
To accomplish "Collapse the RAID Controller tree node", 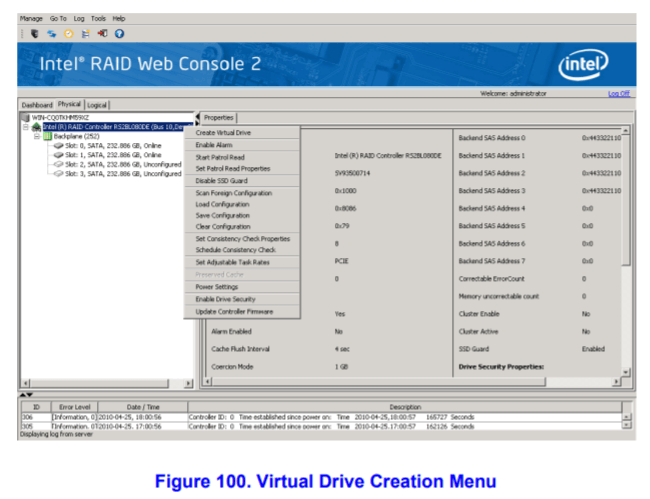I will click(26, 127).
